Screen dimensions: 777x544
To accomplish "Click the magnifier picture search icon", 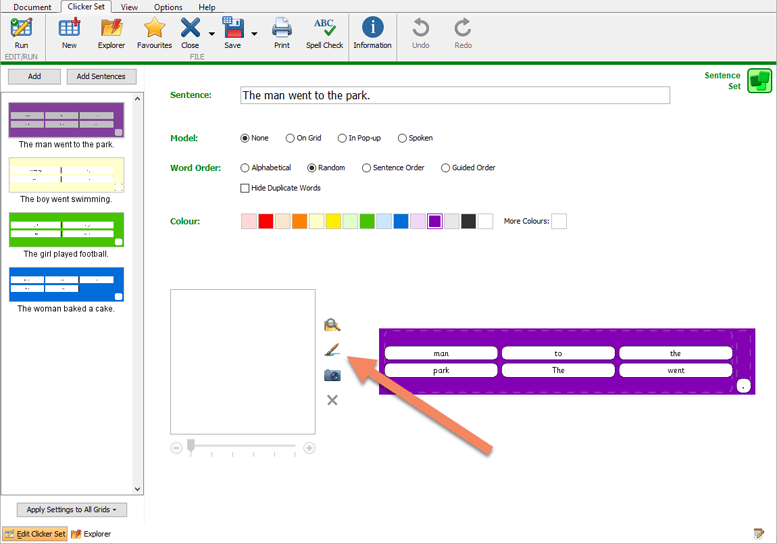I will [332, 324].
